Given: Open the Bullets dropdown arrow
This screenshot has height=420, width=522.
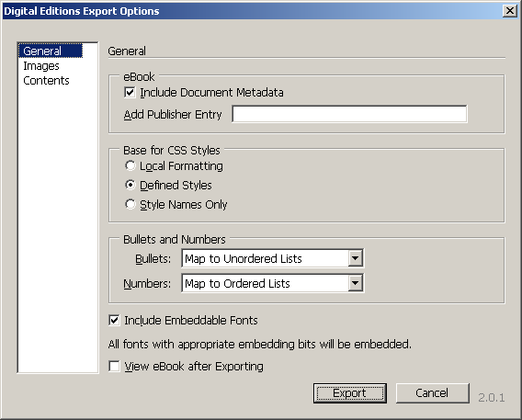Looking at the screenshot, I should (356, 258).
